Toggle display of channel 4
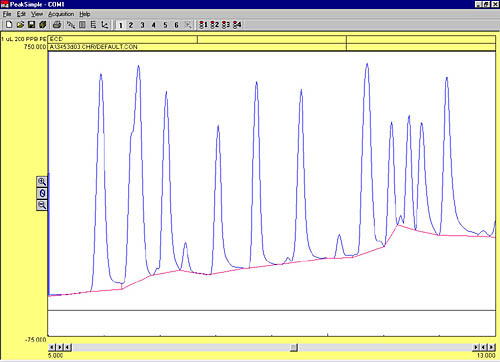The image size is (500, 362). tap(154, 25)
